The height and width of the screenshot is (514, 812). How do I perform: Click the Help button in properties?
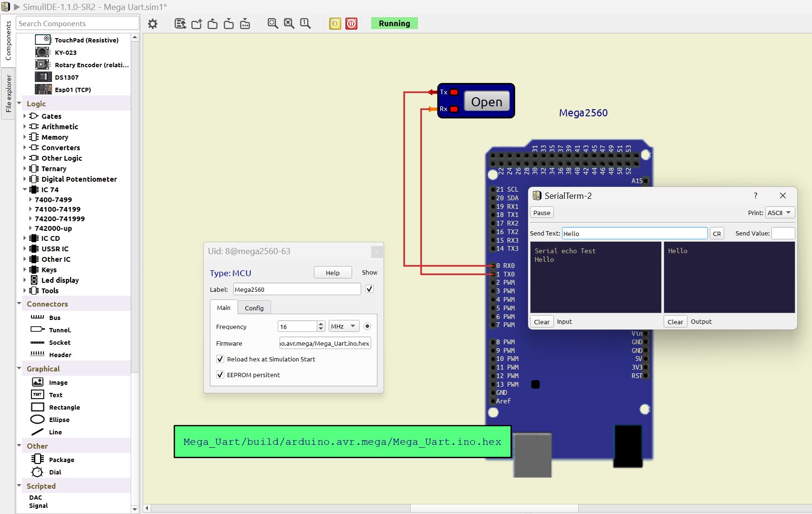[333, 273]
